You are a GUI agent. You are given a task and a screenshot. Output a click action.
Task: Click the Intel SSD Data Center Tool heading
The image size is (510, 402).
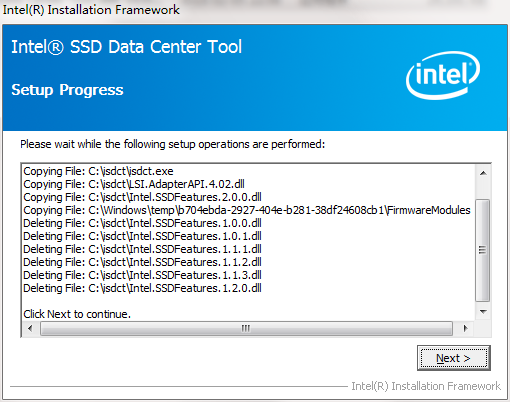tap(126, 47)
